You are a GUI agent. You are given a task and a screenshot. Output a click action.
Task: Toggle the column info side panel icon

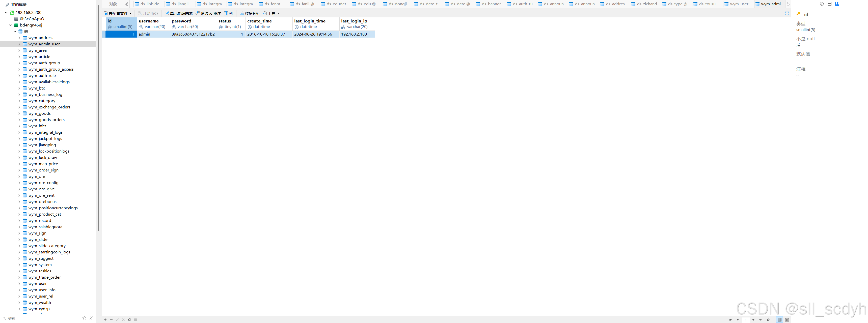[837, 4]
